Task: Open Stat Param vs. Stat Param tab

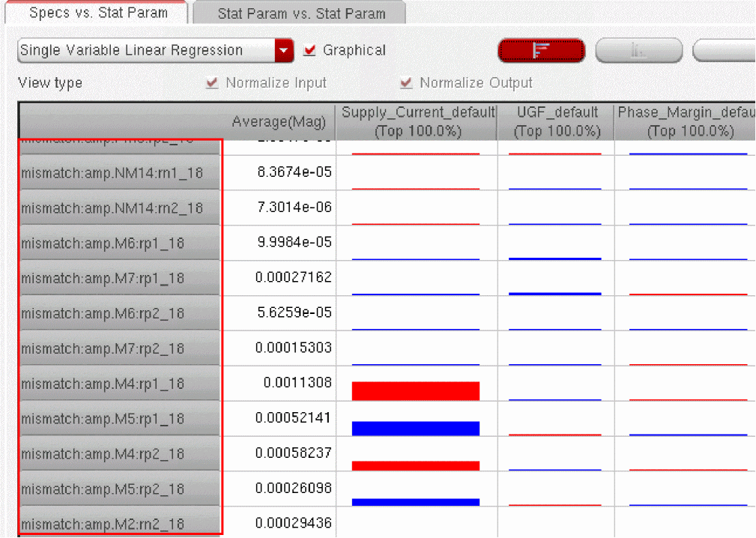Action: coord(301,13)
